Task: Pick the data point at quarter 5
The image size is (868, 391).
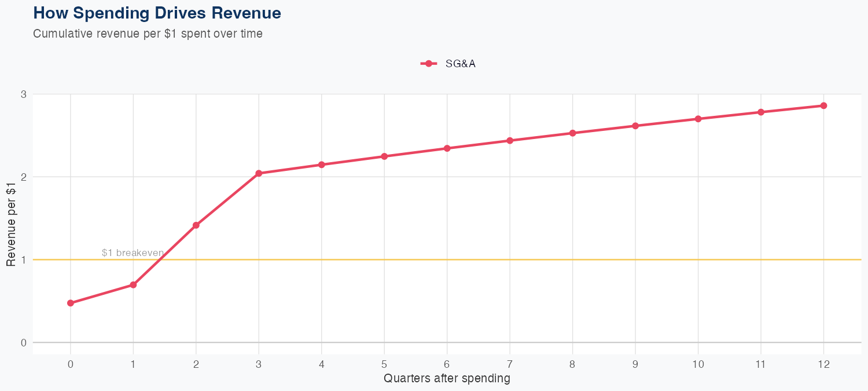Action: tap(384, 156)
